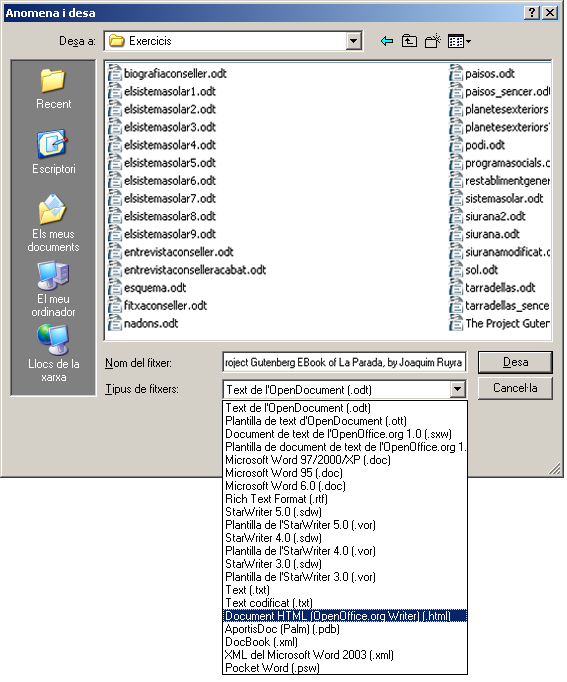567x682 pixels.
Task: Click the Desa button
Action: coord(515,362)
